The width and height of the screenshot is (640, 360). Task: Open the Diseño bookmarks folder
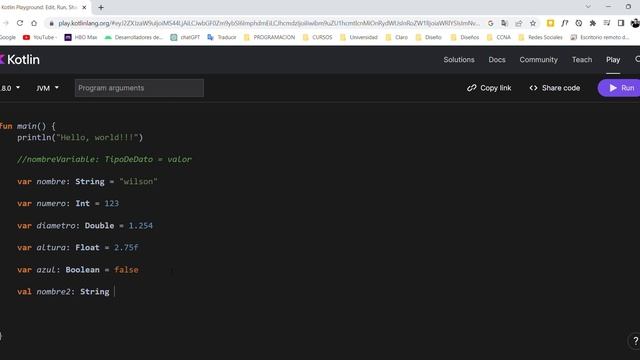[429, 37]
